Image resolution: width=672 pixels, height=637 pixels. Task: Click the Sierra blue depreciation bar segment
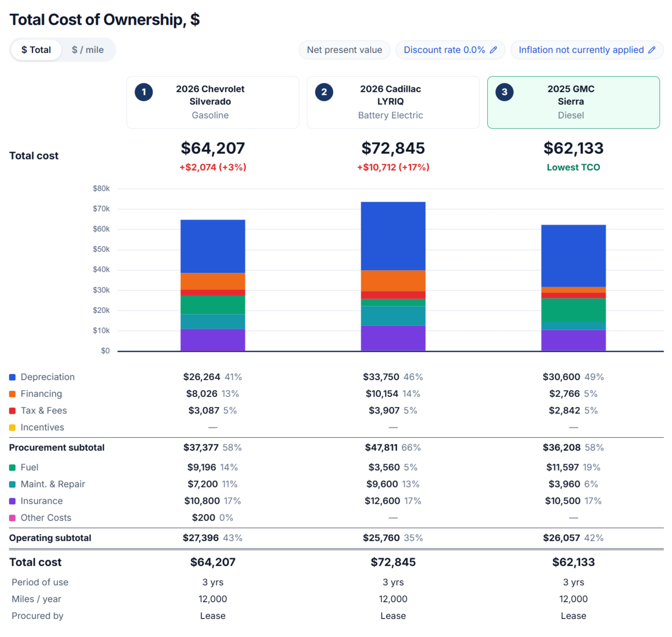tap(573, 256)
